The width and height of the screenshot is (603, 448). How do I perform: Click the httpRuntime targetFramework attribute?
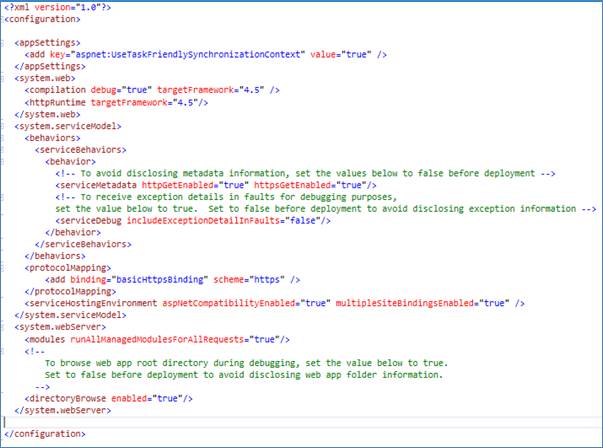tap(129, 103)
